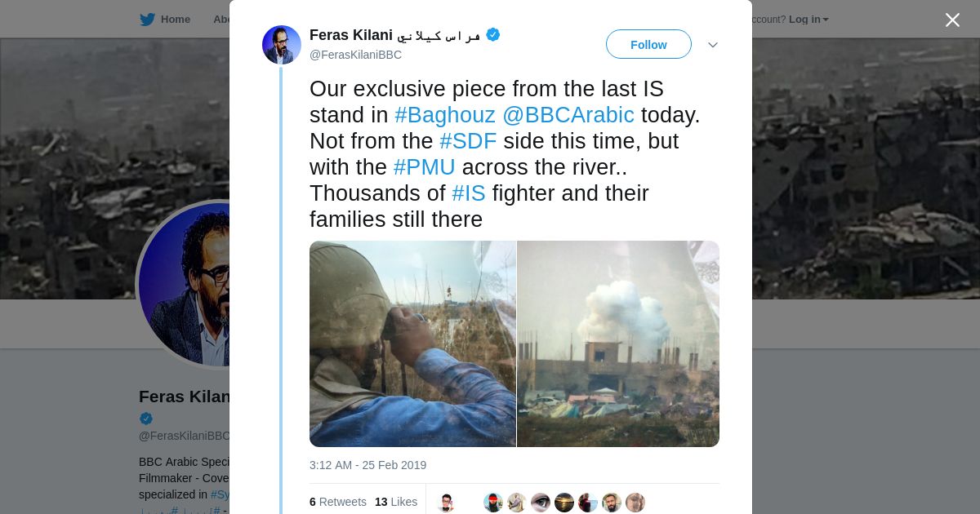This screenshot has width=980, height=514.
Task: Open the Log in dropdown
Action: pos(808,20)
